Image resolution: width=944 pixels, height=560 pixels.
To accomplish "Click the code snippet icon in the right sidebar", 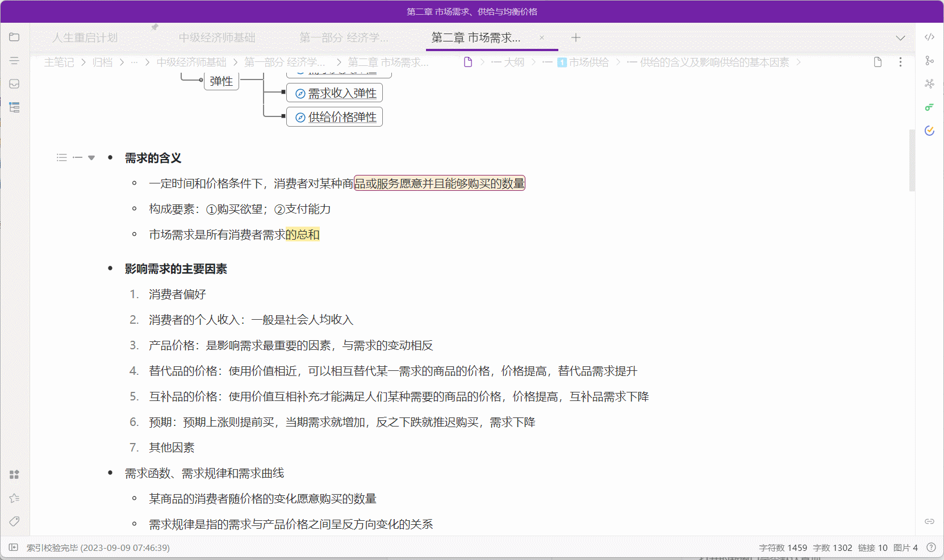I will tap(930, 37).
